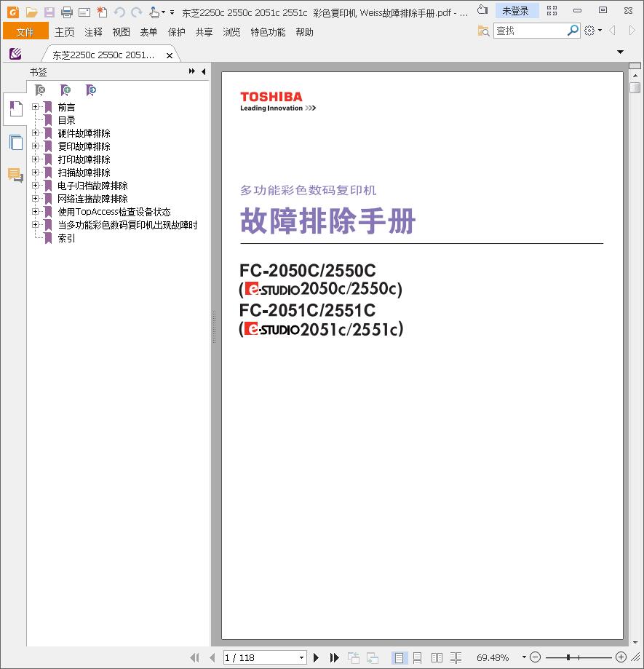
Task: Go to first page button
Action: [194, 657]
